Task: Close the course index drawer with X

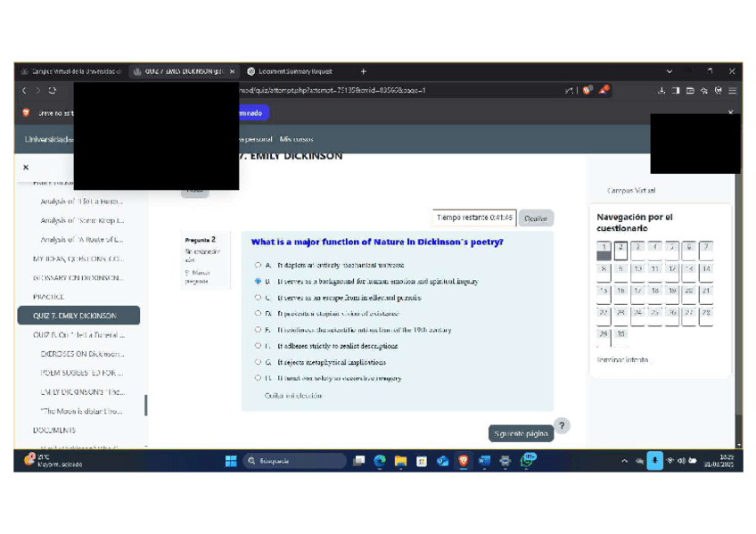Action: 26,168
